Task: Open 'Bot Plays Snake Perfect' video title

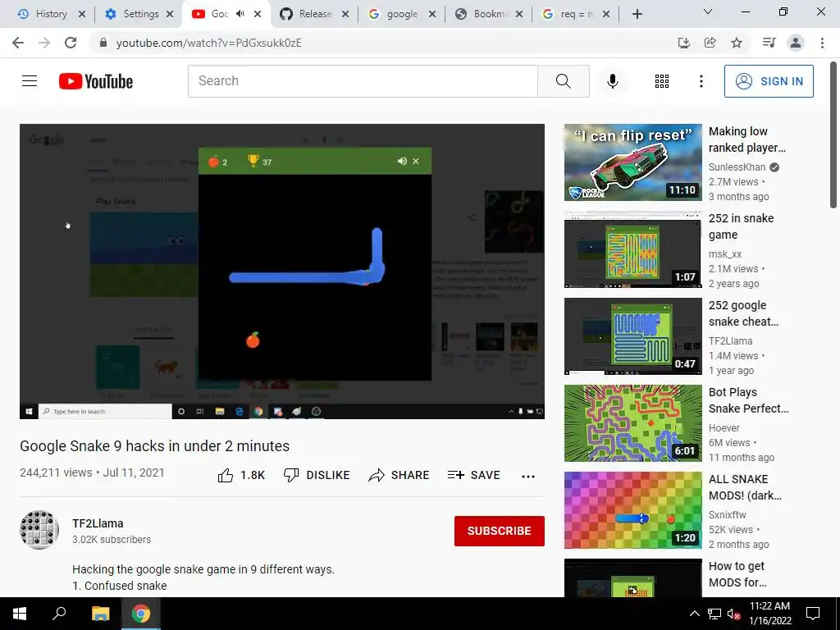Action: 748,400
